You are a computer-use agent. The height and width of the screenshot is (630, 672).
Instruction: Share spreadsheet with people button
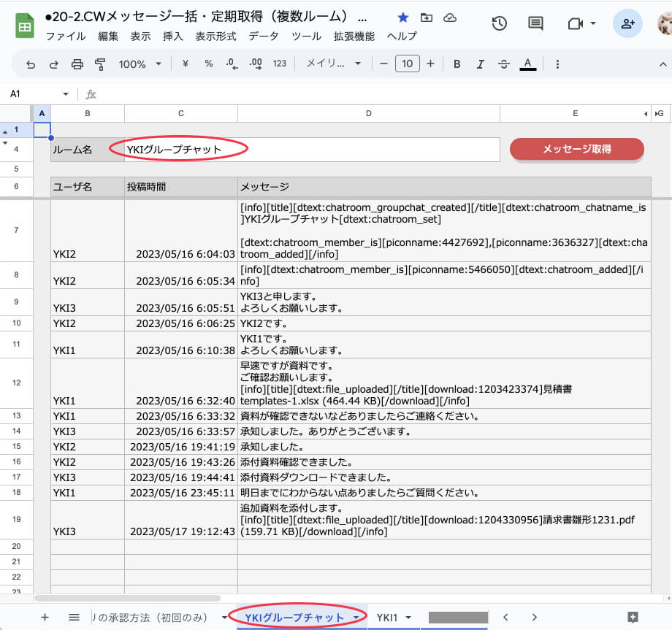pos(627,23)
